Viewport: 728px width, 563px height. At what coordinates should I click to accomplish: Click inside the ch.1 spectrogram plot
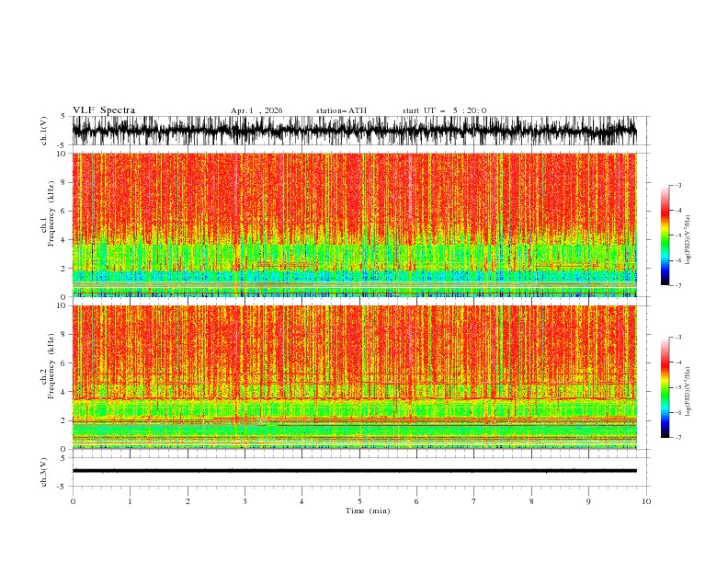point(354,224)
